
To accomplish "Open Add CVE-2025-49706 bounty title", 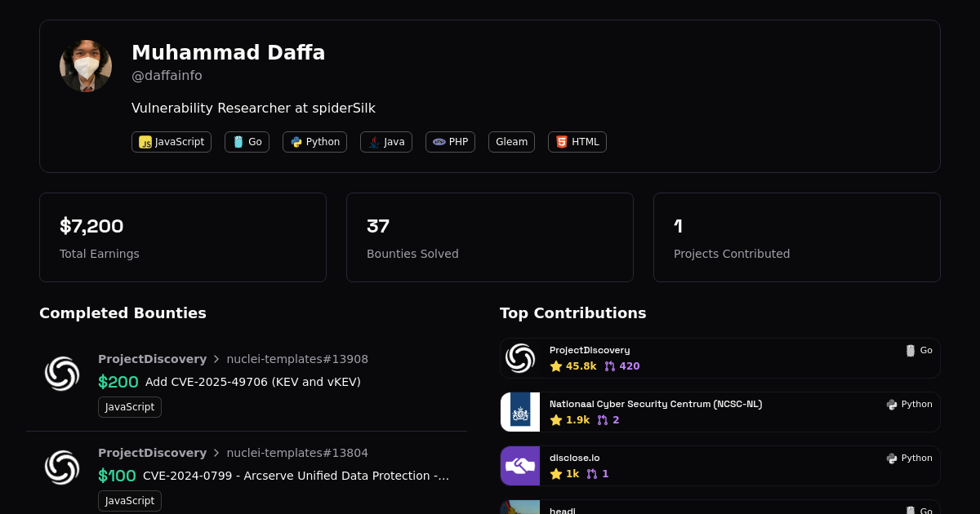I will [x=252, y=382].
